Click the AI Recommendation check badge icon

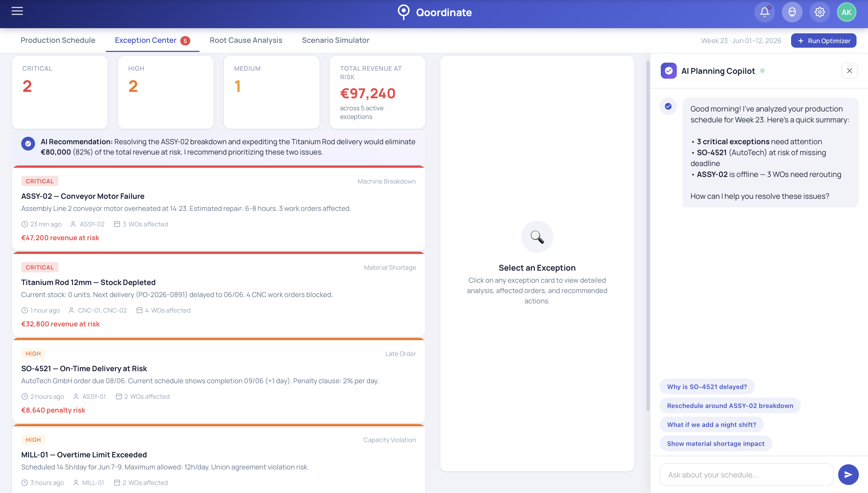point(28,144)
